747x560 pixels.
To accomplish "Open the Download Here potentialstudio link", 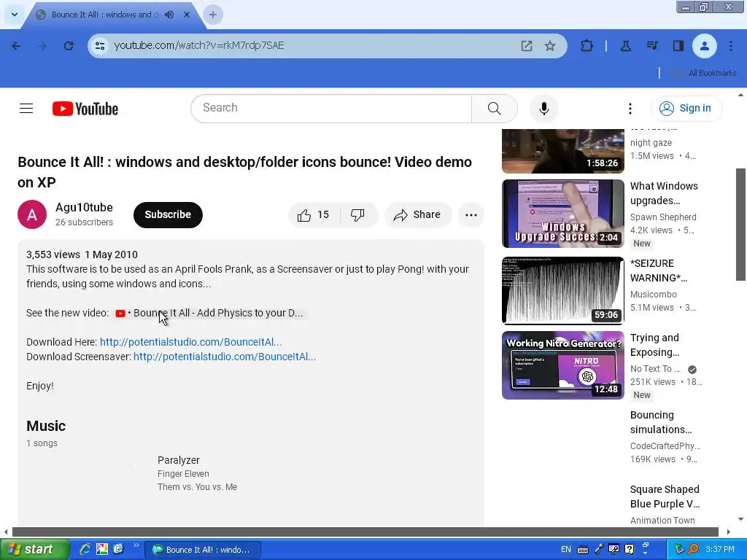I will (x=190, y=342).
